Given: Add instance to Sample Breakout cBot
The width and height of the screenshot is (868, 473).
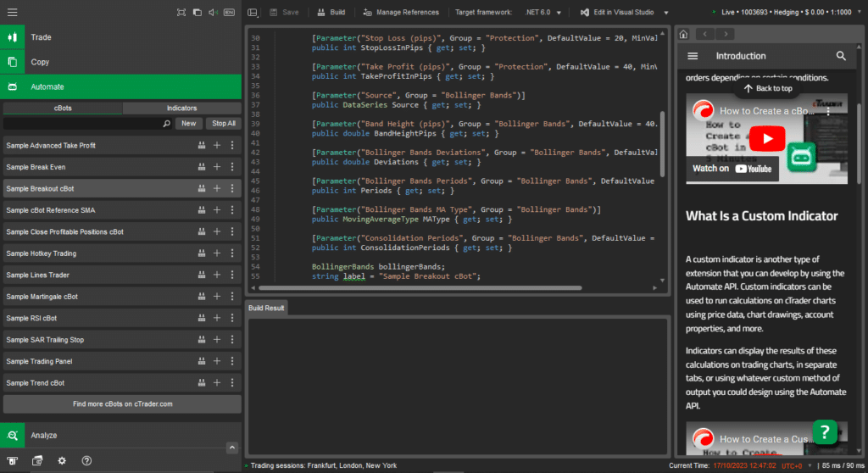Looking at the screenshot, I should coord(217,188).
